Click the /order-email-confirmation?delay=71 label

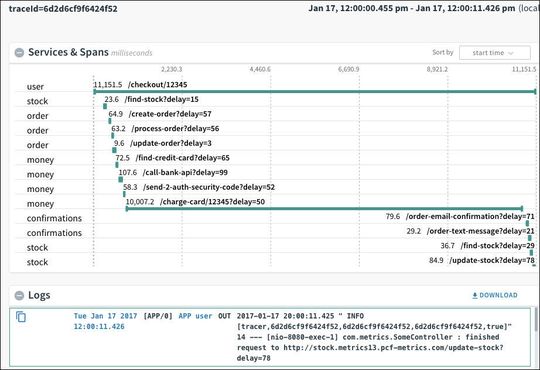[470, 216]
